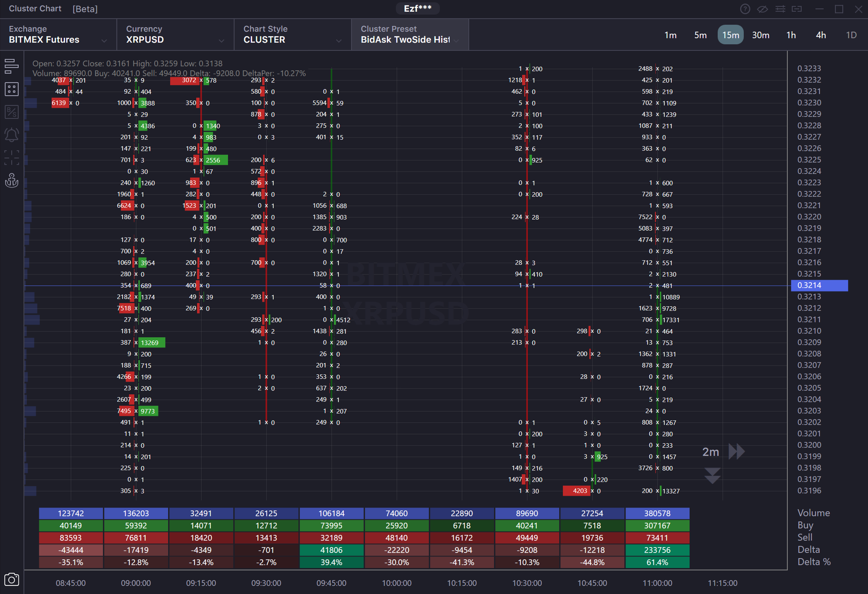
Task: Open the settings sliders icon
Action: pyautogui.click(x=780, y=9)
